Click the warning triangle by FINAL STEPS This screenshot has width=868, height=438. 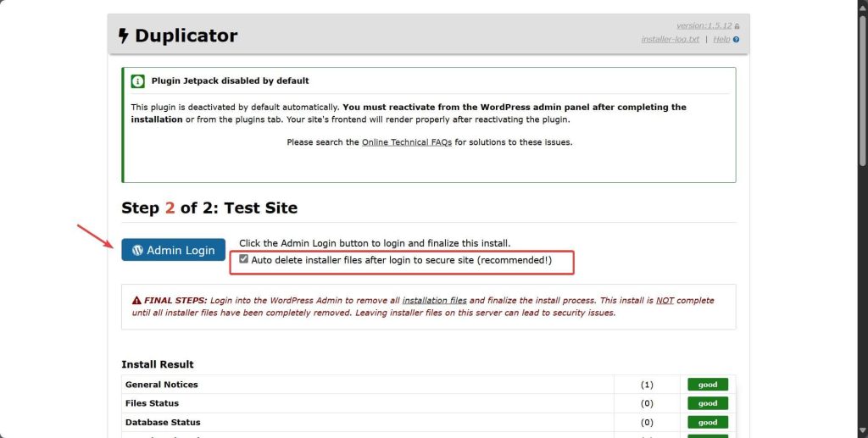point(136,300)
